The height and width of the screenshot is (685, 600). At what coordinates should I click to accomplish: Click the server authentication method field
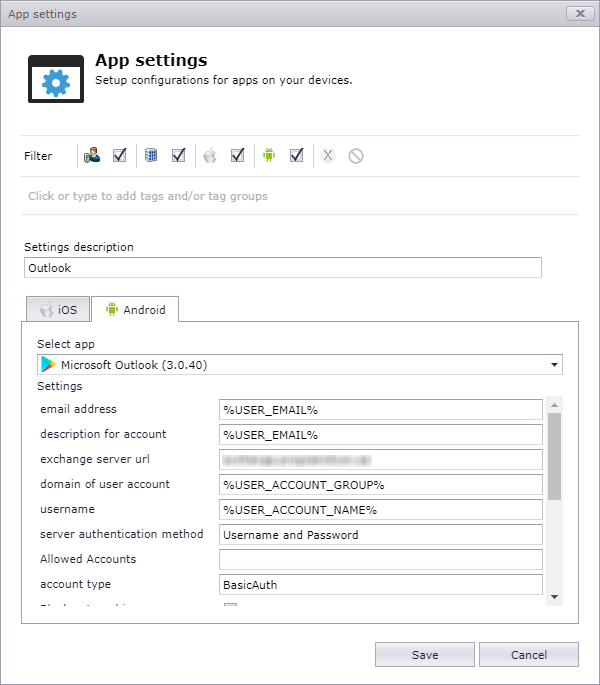pyautogui.click(x=381, y=535)
